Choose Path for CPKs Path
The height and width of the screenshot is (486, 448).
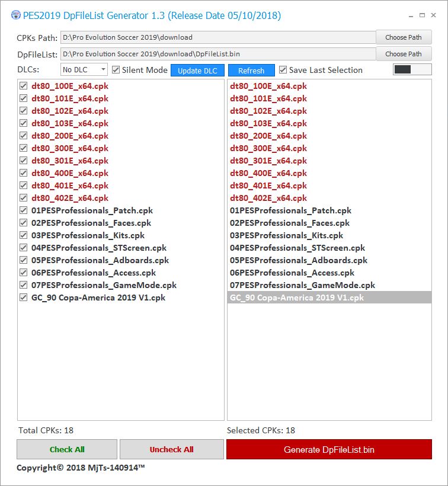404,37
